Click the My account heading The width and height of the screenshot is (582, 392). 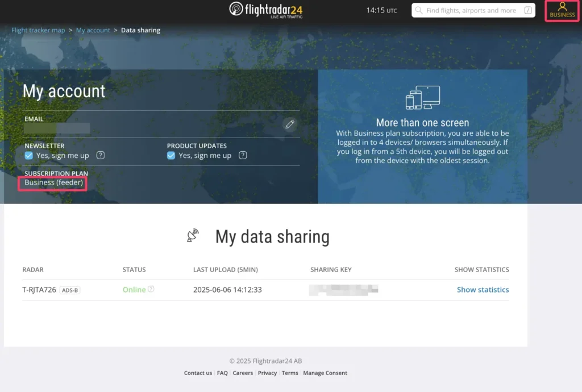pyautogui.click(x=64, y=91)
